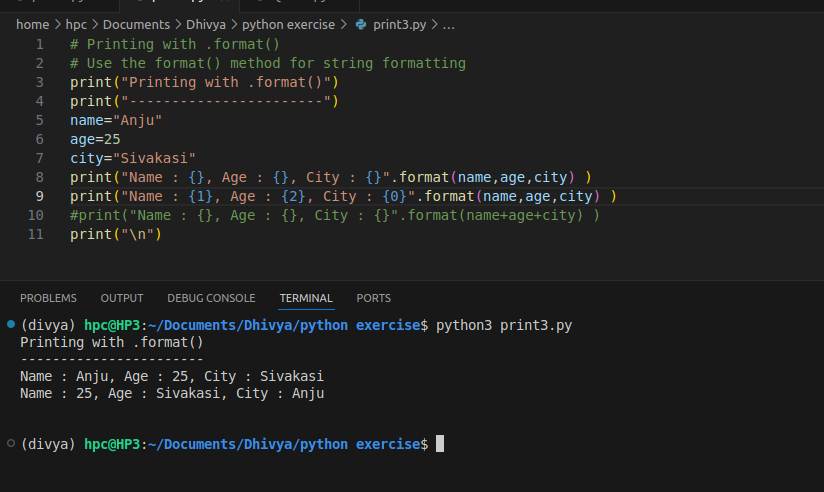
Task: Place cursor at the terminal prompt cursor block
Action: [x=440, y=443]
